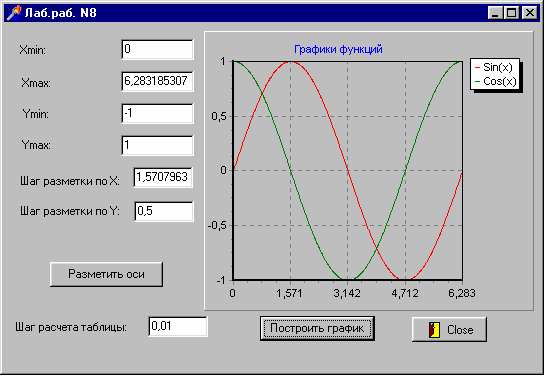Click x-axis label 1,571
545x376 pixels.
point(289,293)
